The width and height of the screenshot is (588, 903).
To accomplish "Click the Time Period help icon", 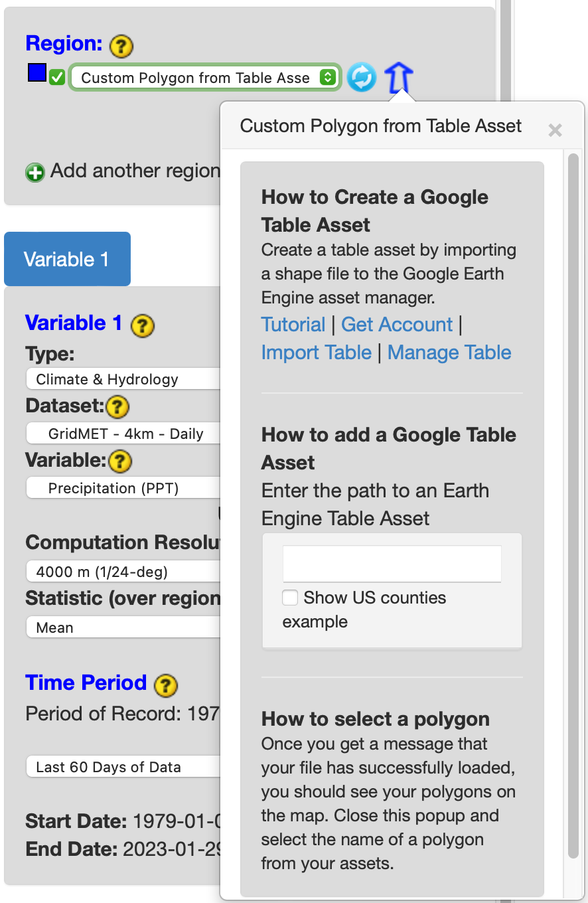I will (x=166, y=685).
